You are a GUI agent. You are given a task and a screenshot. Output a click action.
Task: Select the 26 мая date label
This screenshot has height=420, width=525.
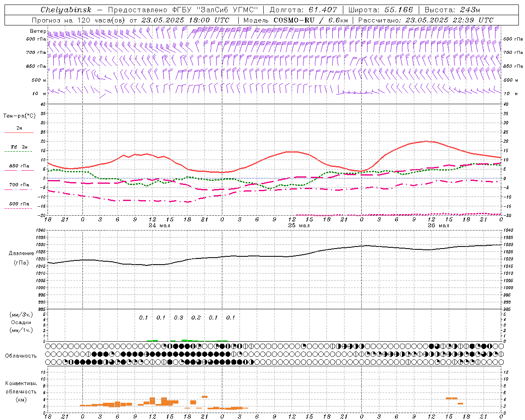438,226
